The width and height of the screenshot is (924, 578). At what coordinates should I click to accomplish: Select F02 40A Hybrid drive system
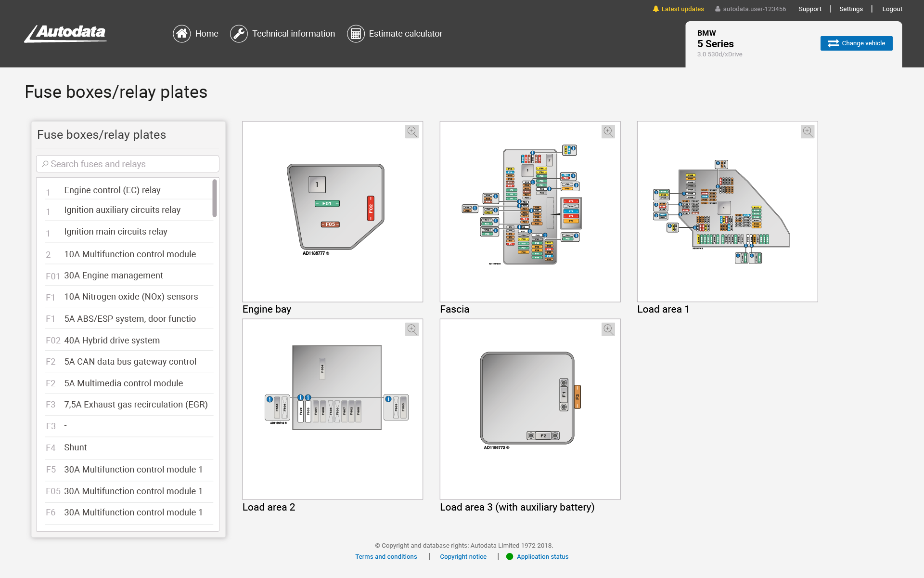[112, 341]
